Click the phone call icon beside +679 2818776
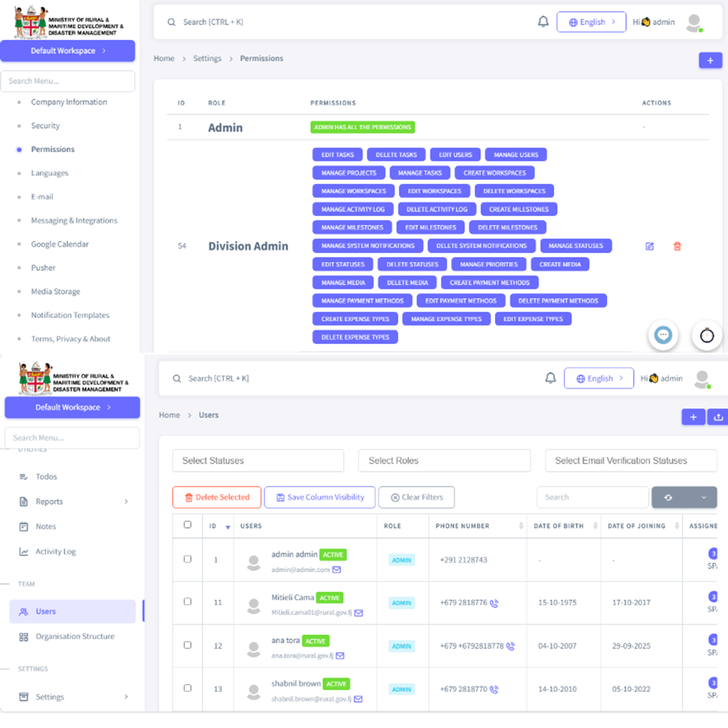Screen dimensions: 728x728 pyautogui.click(x=494, y=603)
